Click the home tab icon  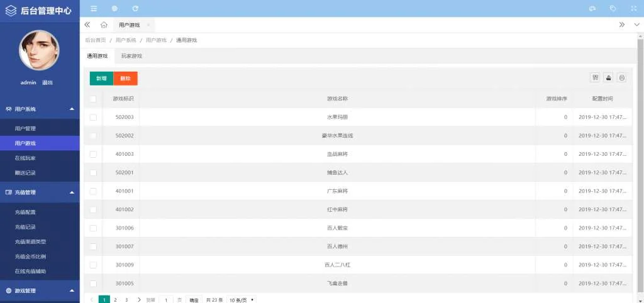point(104,25)
